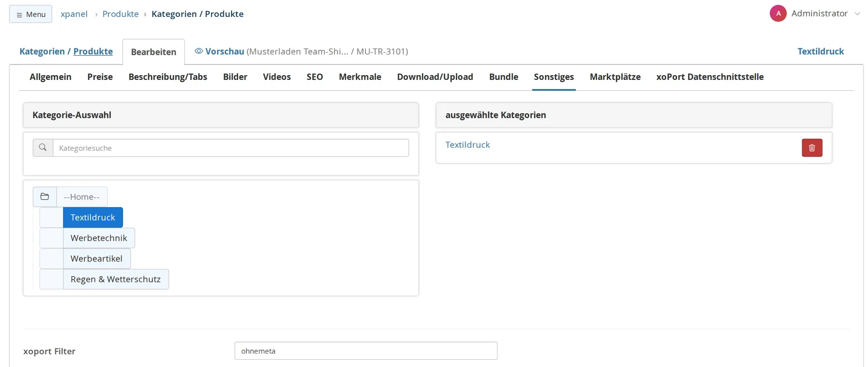Expand the Administrator user dropdown chevron
This screenshot has width=868, height=367.
(857, 14)
